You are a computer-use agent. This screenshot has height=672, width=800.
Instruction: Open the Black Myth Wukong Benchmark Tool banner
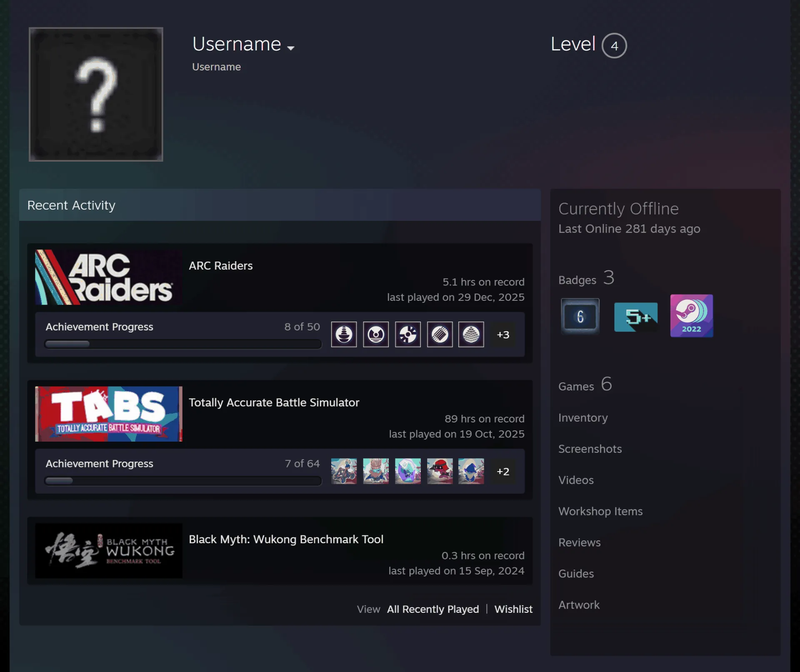tap(109, 551)
